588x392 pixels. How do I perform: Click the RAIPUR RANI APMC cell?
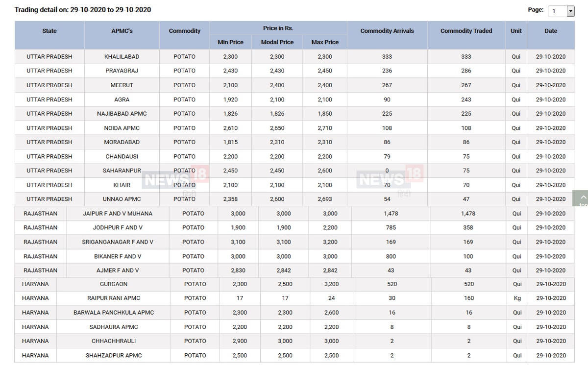tap(114, 298)
